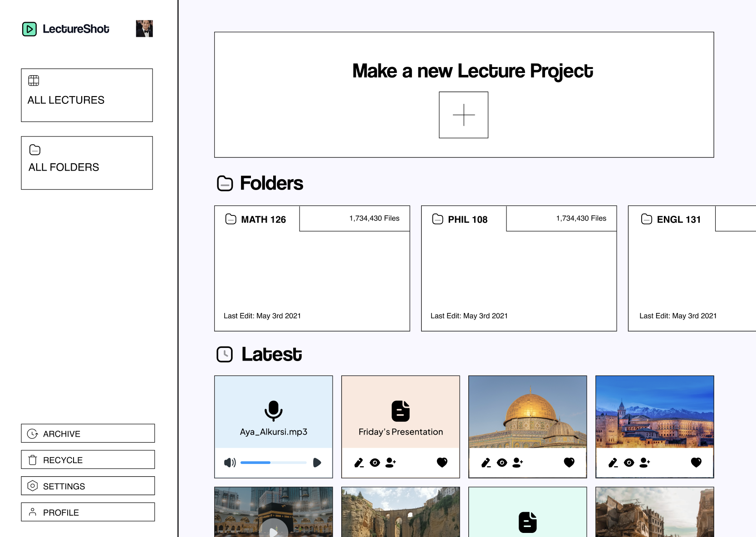Click the LectureShot play logo icon
Viewport: 756px width, 537px height.
[x=29, y=29]
